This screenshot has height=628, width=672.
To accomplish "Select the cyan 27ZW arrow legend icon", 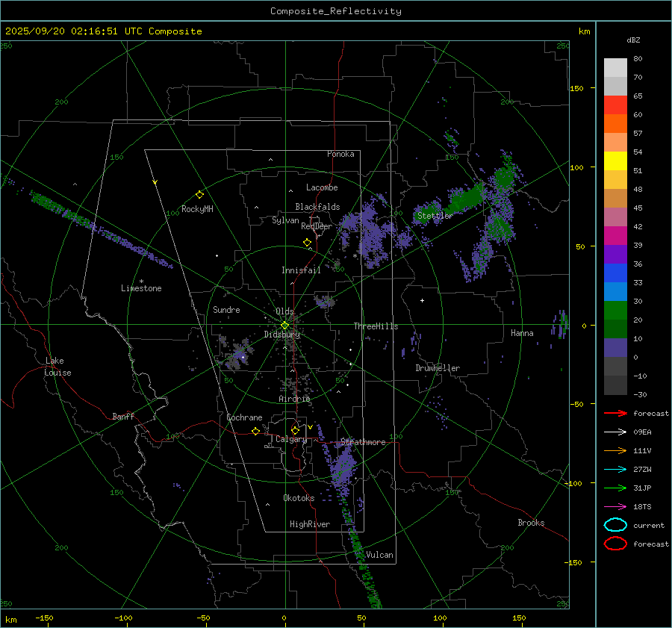I will coord(615,469).
